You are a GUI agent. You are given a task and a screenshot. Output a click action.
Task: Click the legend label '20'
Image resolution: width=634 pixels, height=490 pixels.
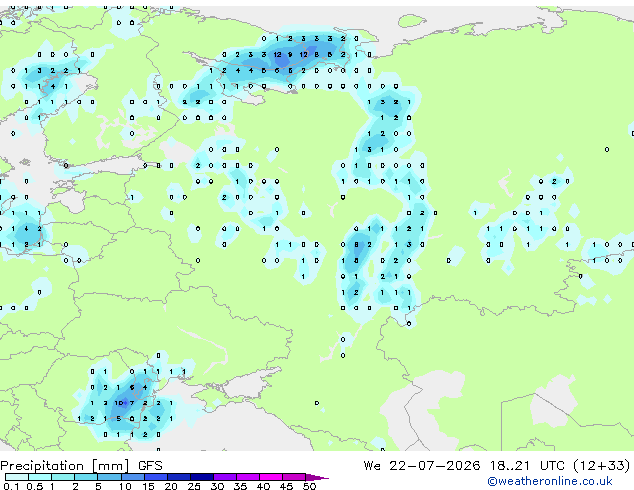pos(171,486)
